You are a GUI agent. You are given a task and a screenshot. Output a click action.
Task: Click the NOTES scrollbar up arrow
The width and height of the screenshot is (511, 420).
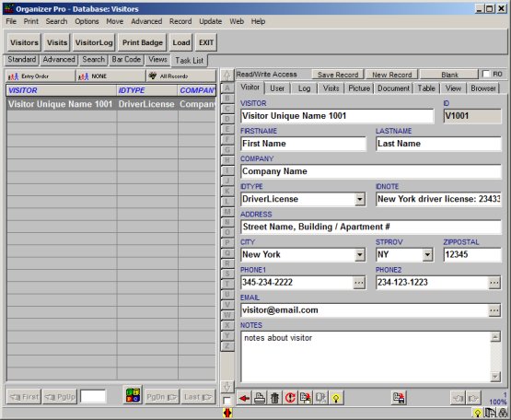click(x=495, y=337)
